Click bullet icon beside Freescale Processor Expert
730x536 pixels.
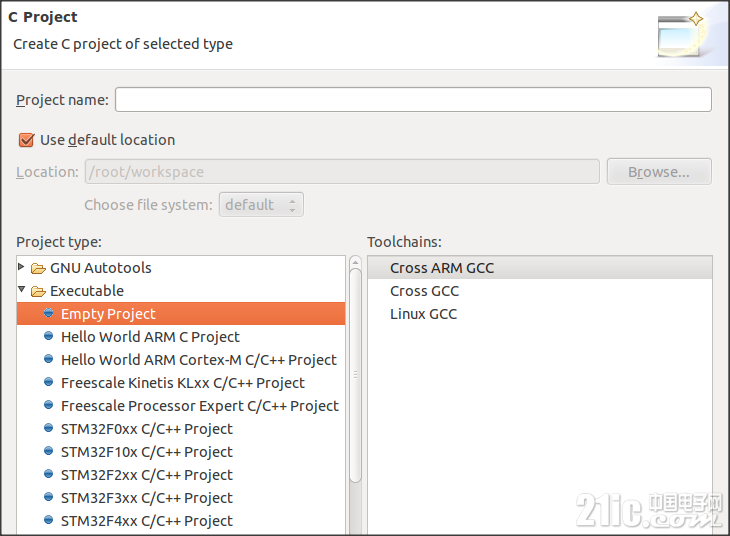[48, 404]
